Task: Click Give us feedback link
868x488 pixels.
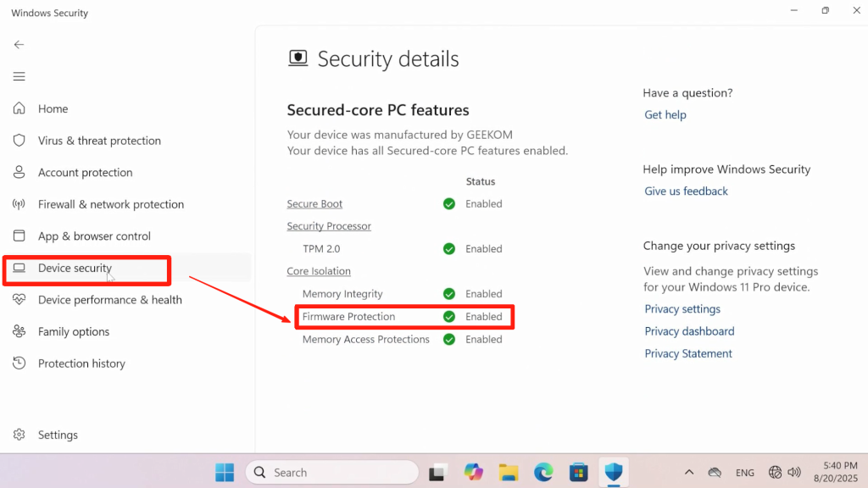Action: [x=686, y=191]
